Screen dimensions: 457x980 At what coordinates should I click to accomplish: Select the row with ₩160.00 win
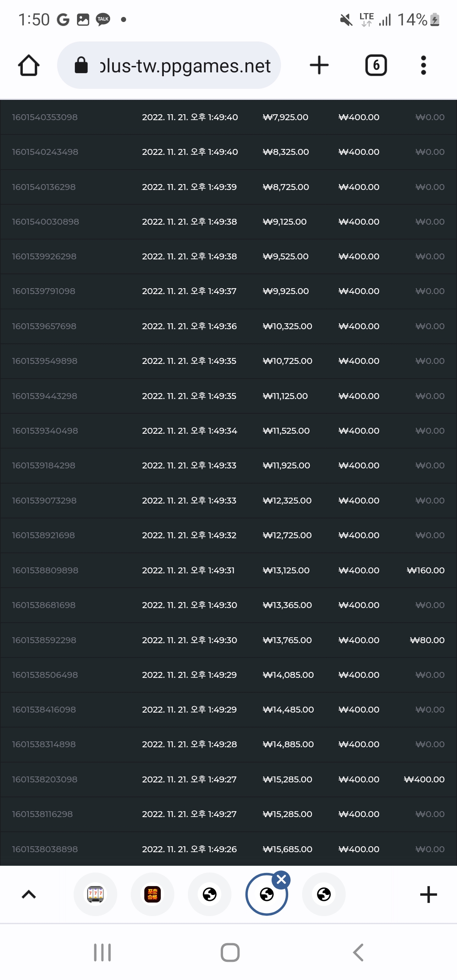click(x=228, y=570)
